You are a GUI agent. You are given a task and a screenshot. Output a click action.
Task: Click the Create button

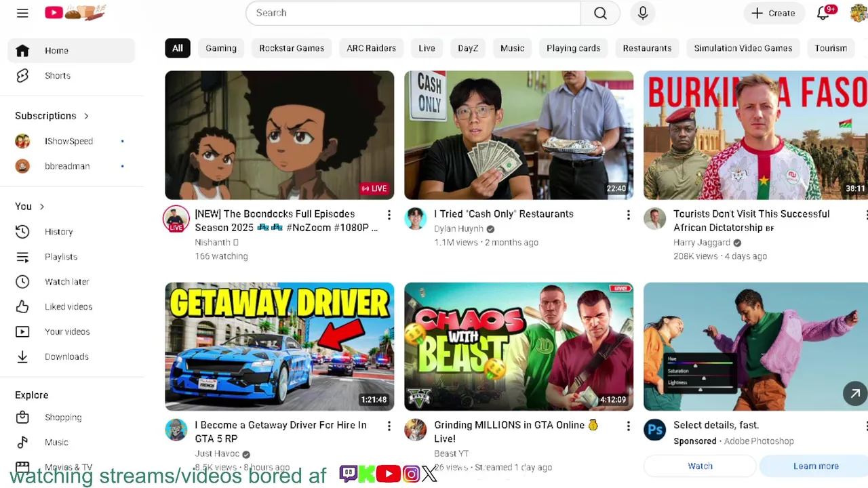pyautogui.click(x=774, y=13)
